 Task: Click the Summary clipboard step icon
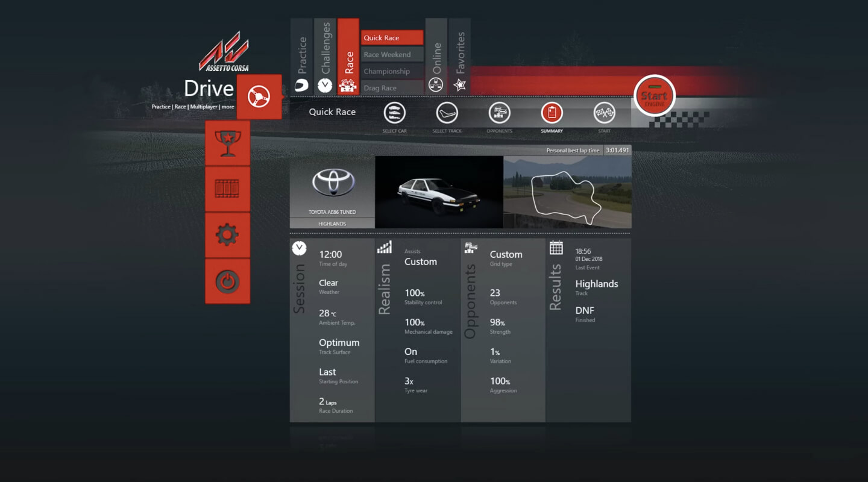[x=552, y=113]
